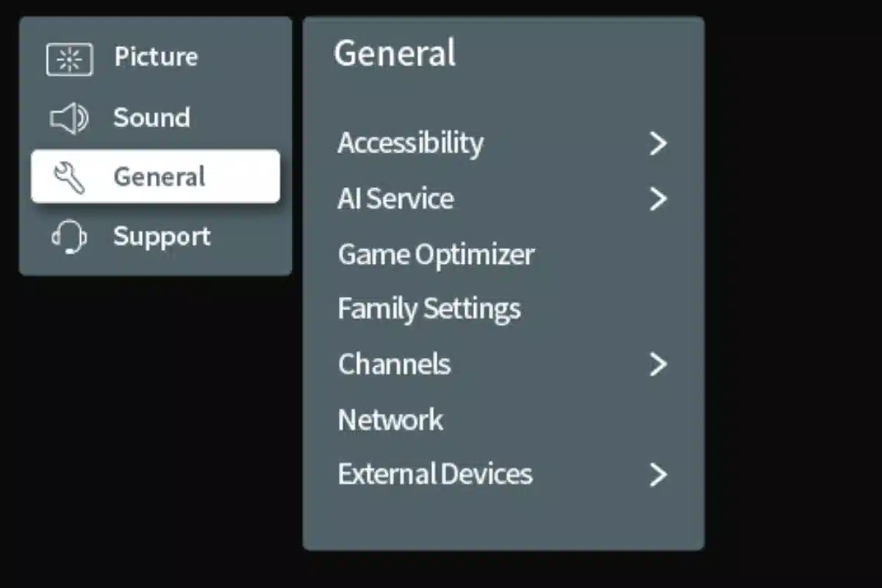Screen dimensions: 882x588
Task: Open Network settings
Action: pyautogui.click(x=390, y=420)
